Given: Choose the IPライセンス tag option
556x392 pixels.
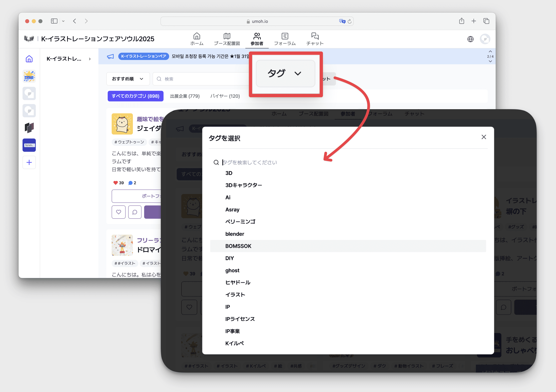Looking at the screenshot, I should pyautogui.click(x=240, y=319).
